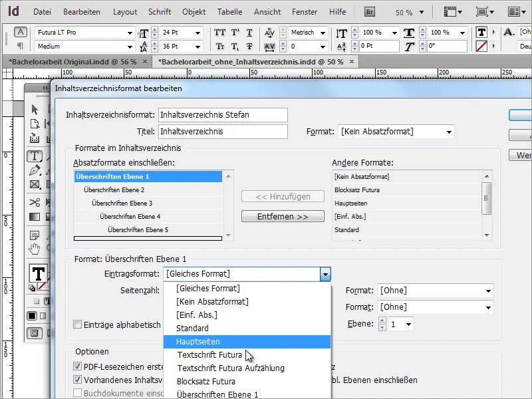532x399 pixels.
Task: Open the 36 Pt leading dropdown
Action: pos(198,47)
